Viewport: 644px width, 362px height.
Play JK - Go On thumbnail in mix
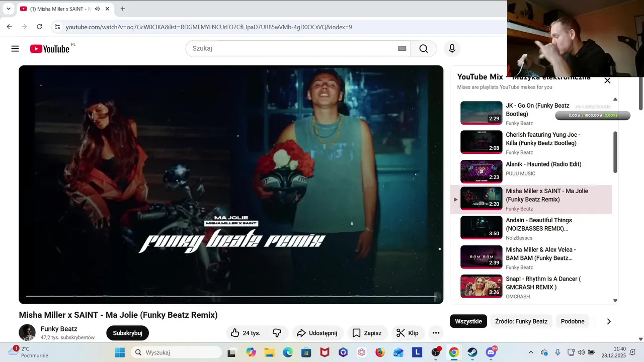(x=481, y=113)
